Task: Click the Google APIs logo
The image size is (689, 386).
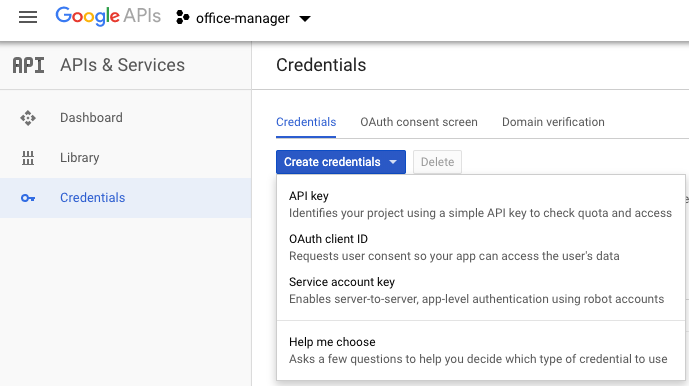Action: click(x=108, y=16)
